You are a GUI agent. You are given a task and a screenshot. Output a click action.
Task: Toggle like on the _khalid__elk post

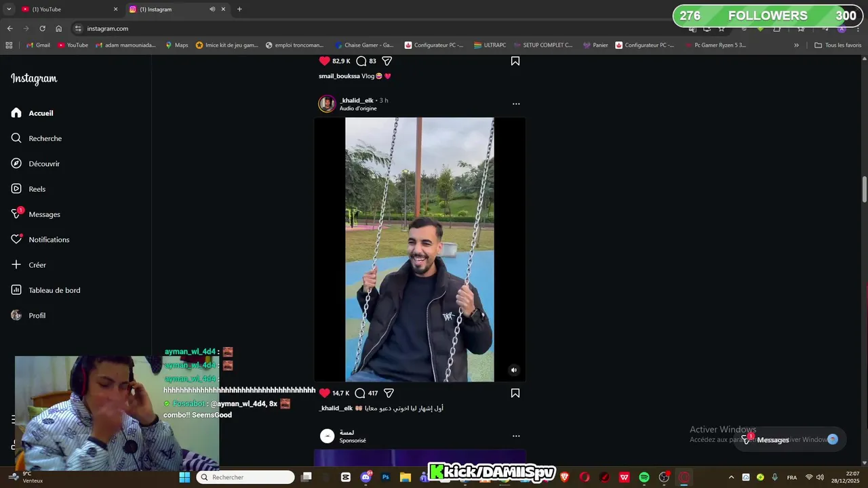pos(324,393)
